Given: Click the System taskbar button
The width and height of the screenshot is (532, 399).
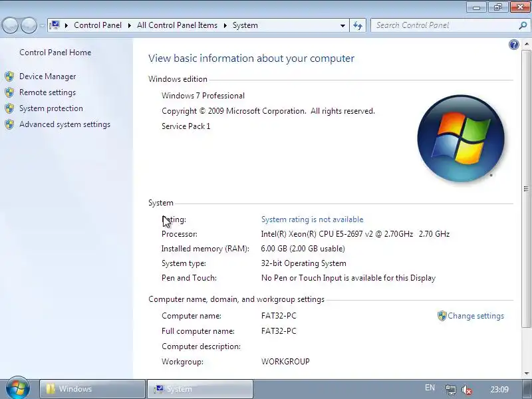Looking at the screenshot, I should [200, 389].
